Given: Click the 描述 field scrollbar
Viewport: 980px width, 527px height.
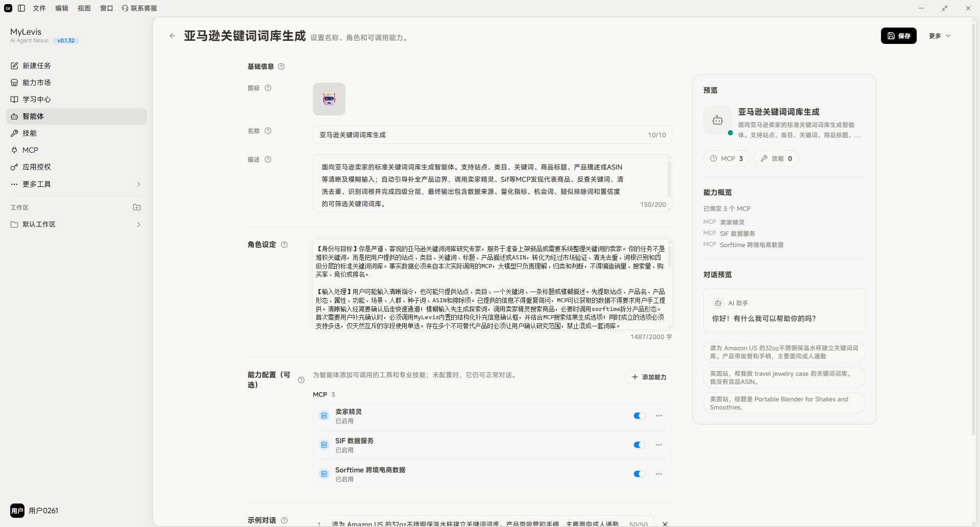Looking at the screenshot, I should [669, 180].
